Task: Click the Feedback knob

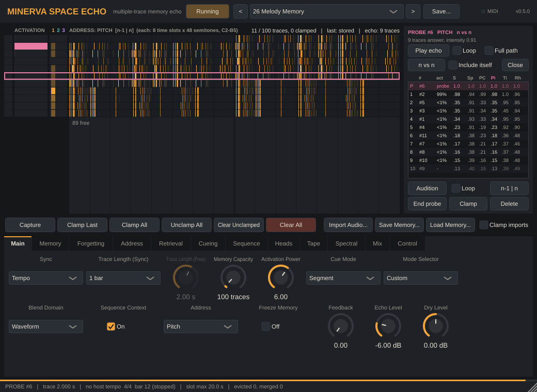Action: point(341,326)
